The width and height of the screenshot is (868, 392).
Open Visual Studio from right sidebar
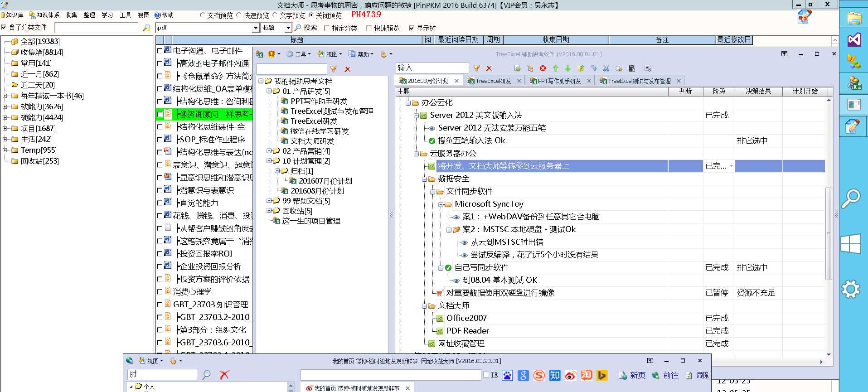coord(854,40)
